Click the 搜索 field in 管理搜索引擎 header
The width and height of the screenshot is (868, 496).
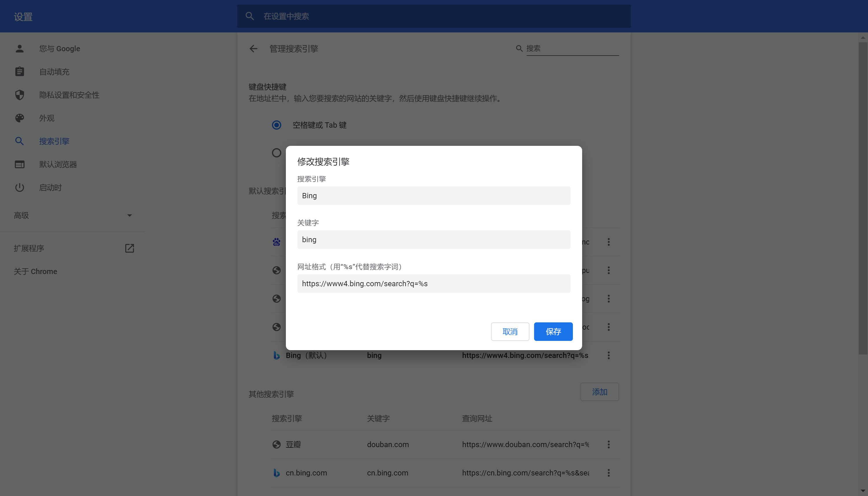[572, 48]
